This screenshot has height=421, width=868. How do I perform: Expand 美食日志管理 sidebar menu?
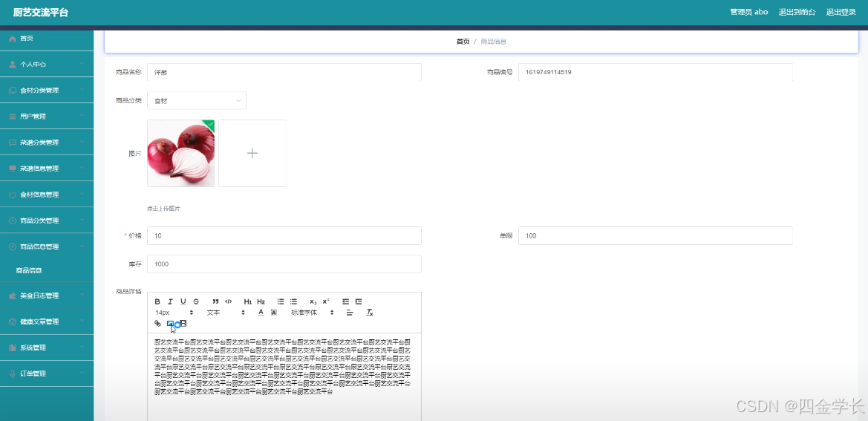point(47,296)
